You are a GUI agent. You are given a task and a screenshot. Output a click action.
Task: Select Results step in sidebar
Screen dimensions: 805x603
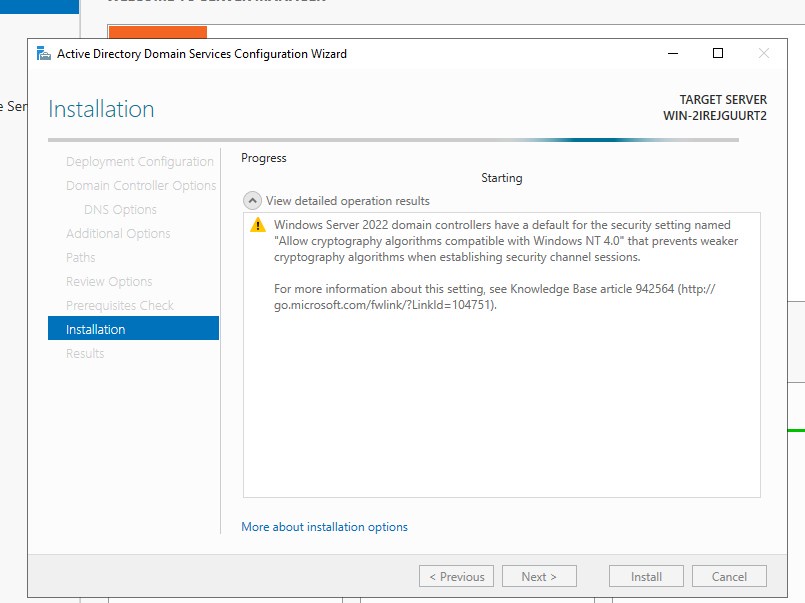(85, 354)
